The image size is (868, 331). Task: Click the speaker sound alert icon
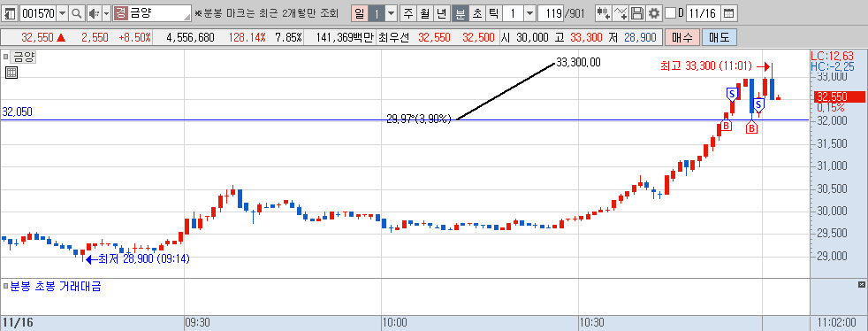[x=93, y=13]
